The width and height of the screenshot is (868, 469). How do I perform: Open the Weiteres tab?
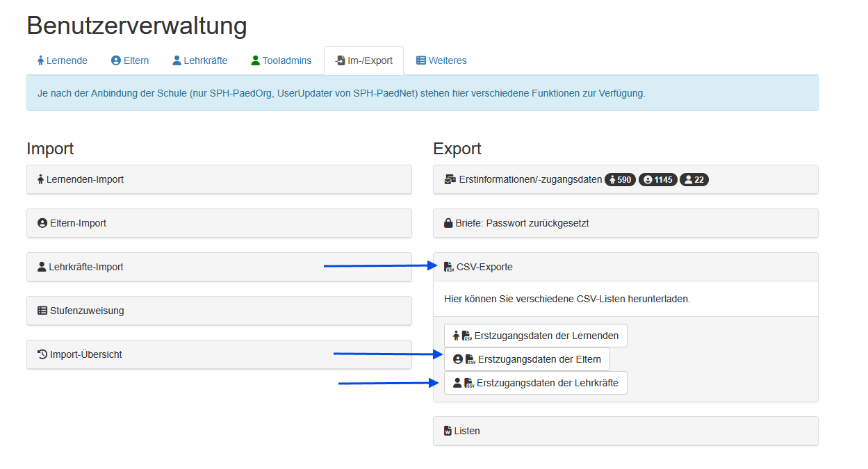tap(441, 60)
